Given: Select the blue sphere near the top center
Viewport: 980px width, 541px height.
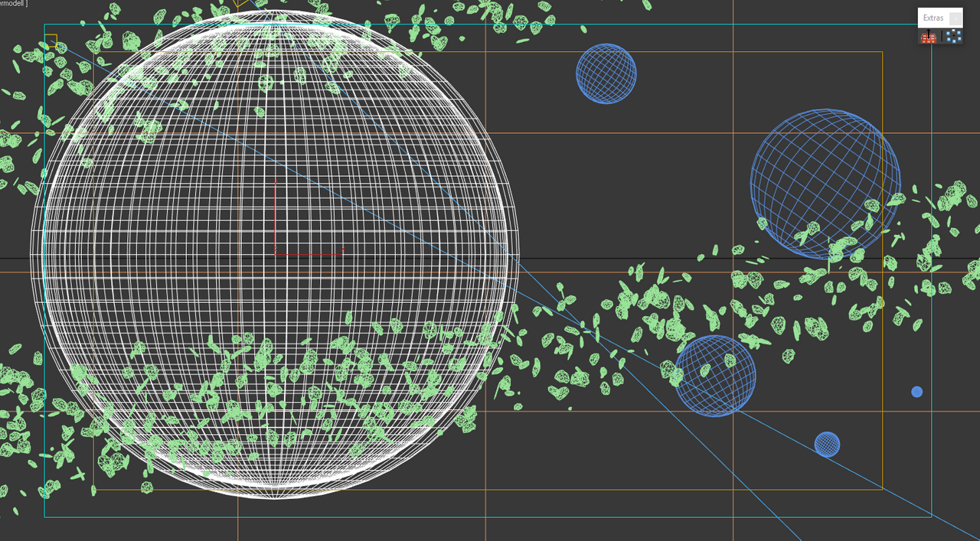Looking at the screenshot, I should pos(606,73).
